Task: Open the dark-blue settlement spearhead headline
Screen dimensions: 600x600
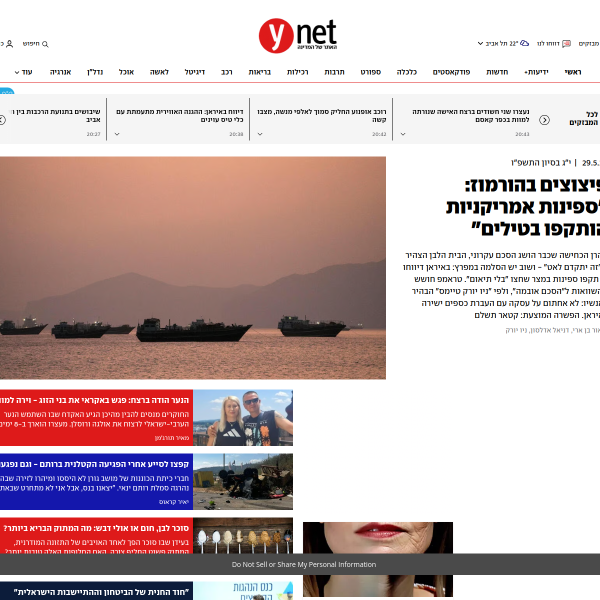Action: pos(101,592)
